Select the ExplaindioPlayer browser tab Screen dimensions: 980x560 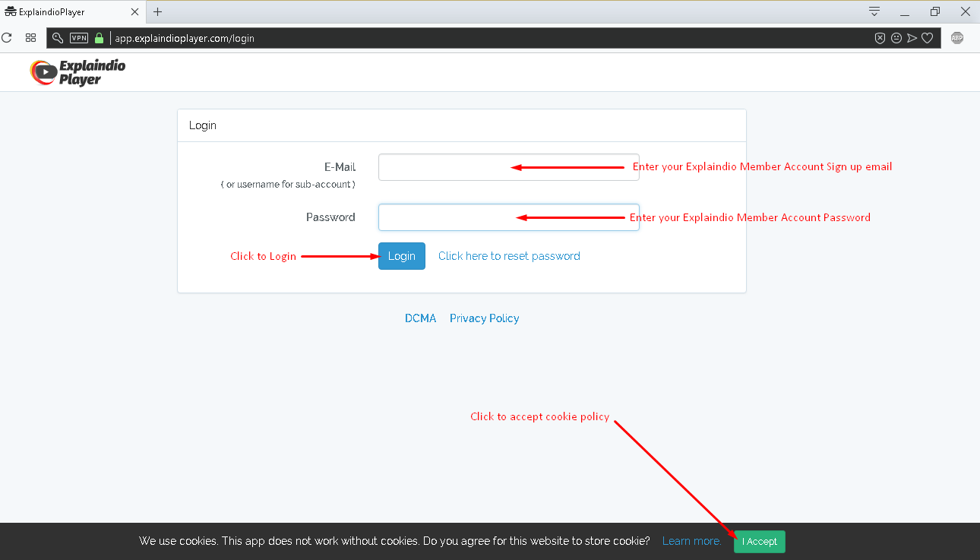(74, 12)
